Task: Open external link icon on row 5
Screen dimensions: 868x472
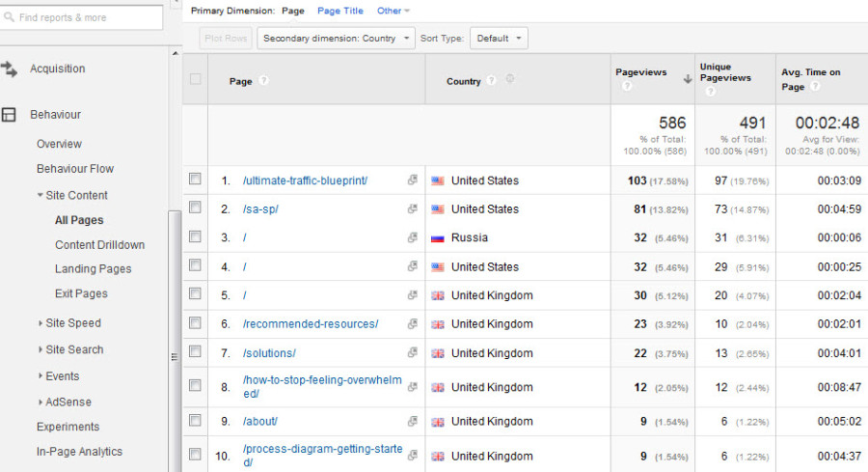Action: 413,295
